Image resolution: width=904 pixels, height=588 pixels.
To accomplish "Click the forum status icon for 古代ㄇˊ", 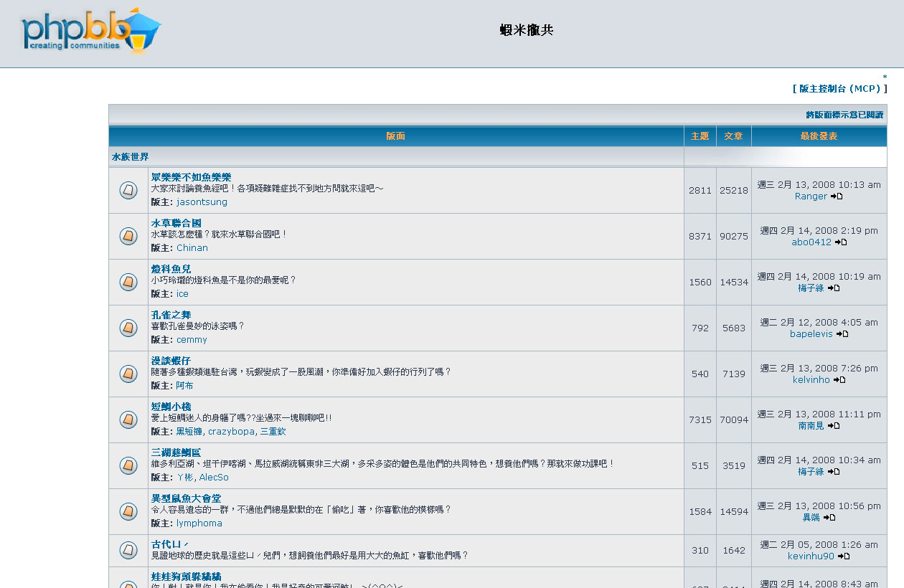I will point(128,550).
